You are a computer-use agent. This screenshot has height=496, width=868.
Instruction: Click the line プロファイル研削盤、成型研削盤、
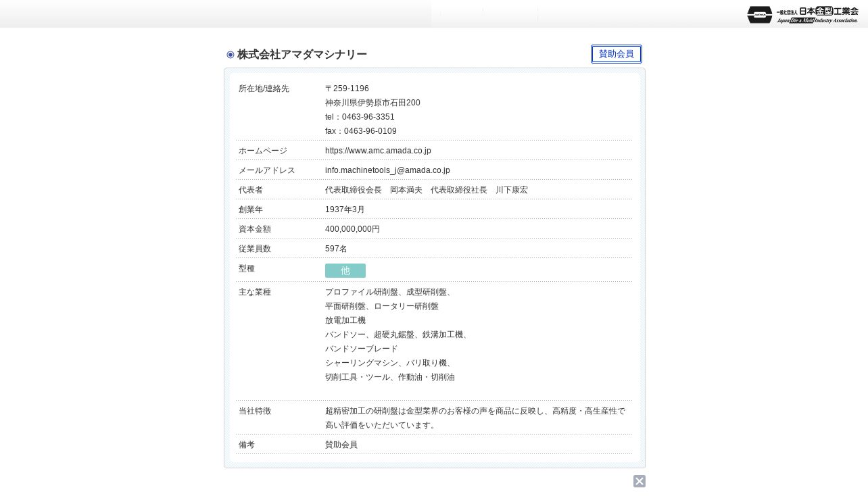coord(389,292)
